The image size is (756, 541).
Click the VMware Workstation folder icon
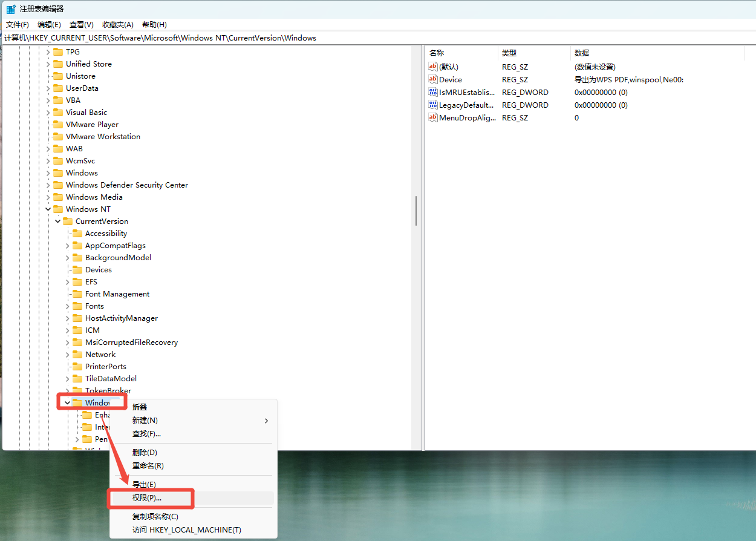[x=58, y=137]
